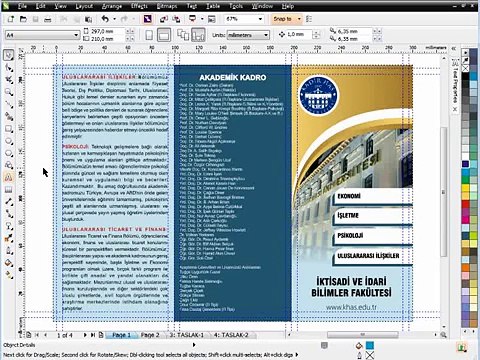
Task: Switch to 4: TASLAK-2 page tab
Action: [231, 335]
